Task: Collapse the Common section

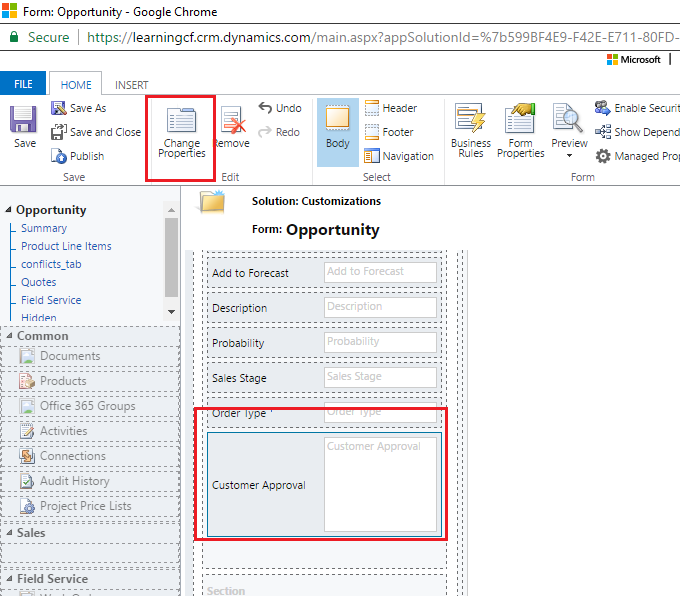Action: [9, 336]
